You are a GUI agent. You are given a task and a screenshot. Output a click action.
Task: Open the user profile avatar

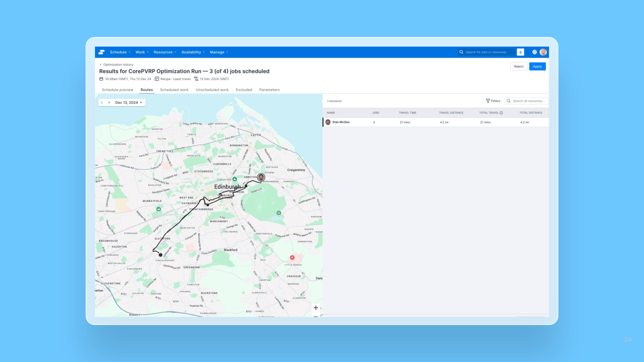pyautogui.click(x=543, y=52)
